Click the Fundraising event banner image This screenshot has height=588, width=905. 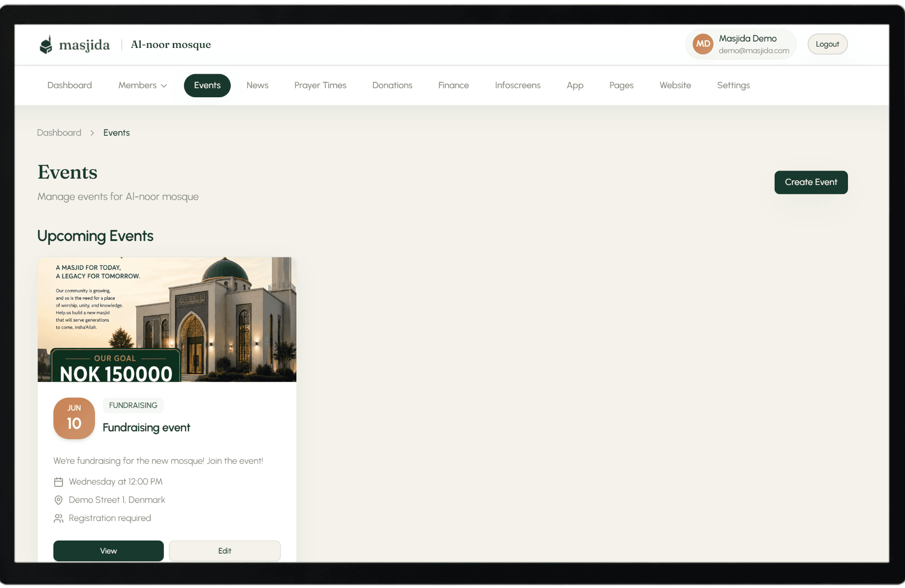pos(167,320)
